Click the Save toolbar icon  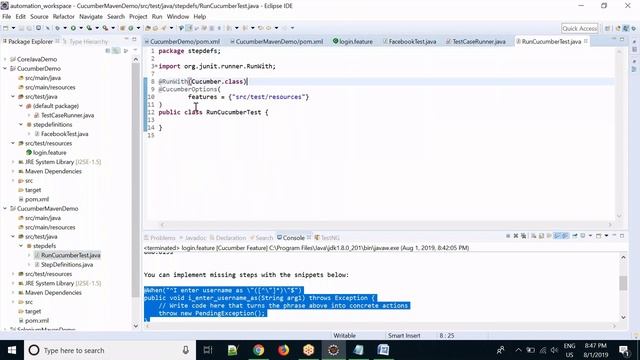tap(21, 28)
